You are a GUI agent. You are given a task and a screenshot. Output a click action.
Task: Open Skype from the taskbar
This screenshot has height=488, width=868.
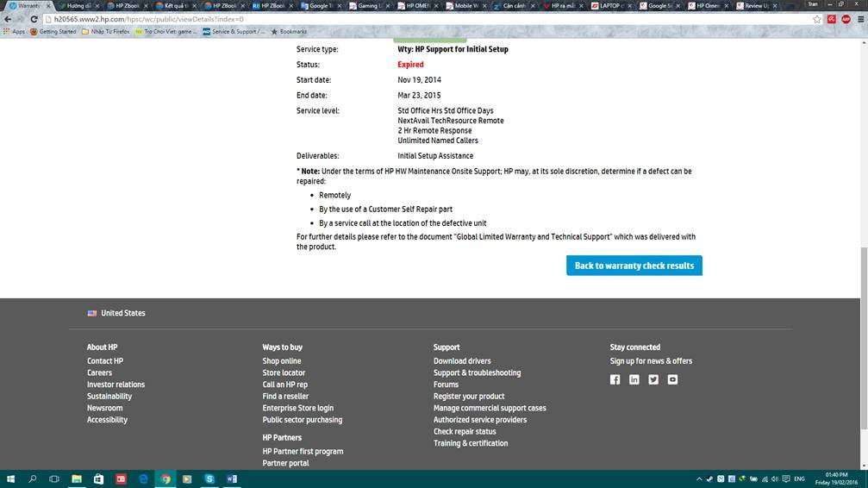(x=209, y=479)
